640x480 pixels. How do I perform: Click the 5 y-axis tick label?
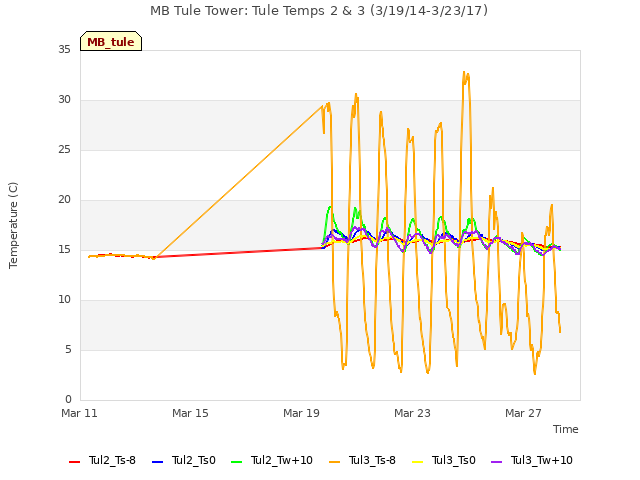tap(68, 349)
